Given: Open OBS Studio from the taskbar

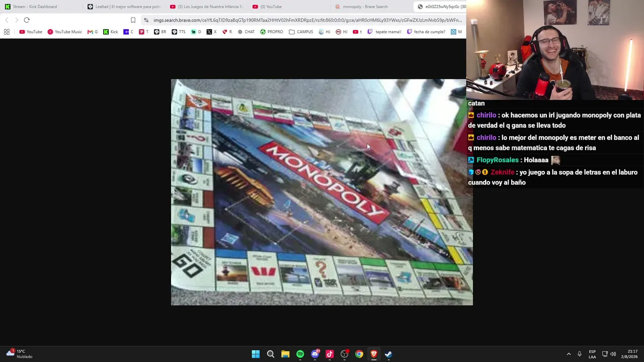Looking at the screenshot, I should coord(344,354).
